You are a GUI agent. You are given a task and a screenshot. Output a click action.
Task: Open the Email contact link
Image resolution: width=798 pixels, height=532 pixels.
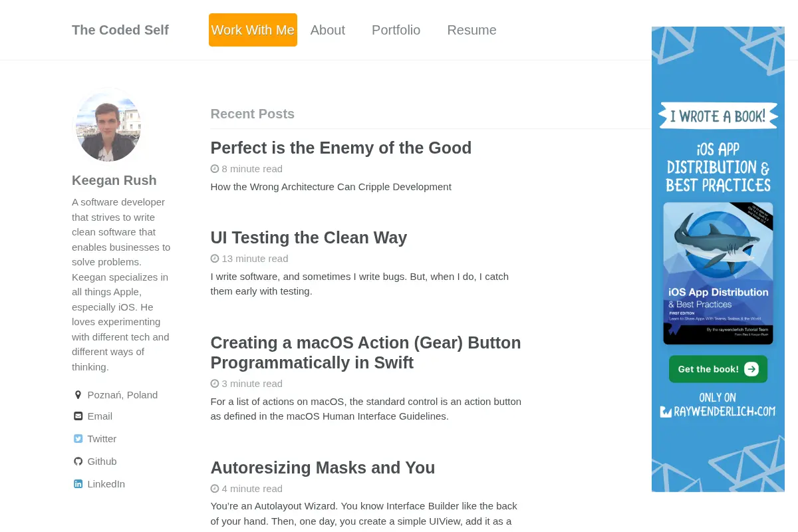(100, 416)
